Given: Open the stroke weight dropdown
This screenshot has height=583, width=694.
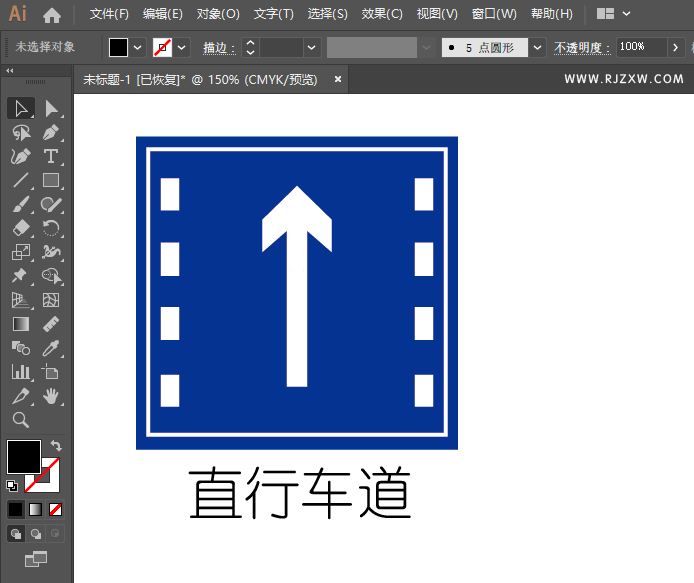Looking at the screenshot, I should coord(312,47).
